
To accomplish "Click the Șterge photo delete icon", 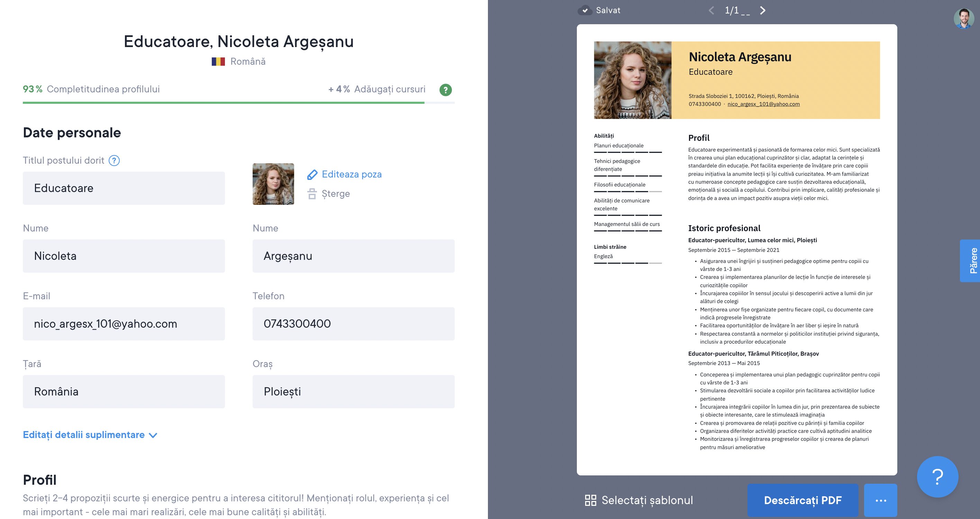I will point(312,194).
